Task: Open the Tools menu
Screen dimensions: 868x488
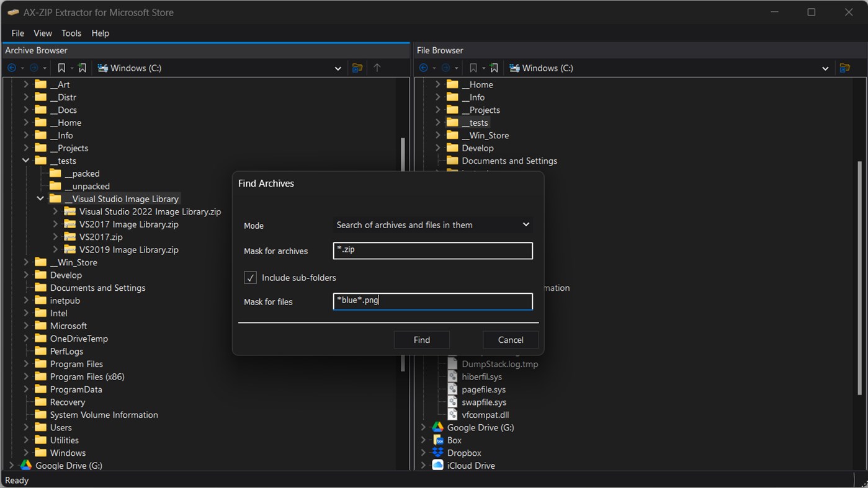Action: 71,33
